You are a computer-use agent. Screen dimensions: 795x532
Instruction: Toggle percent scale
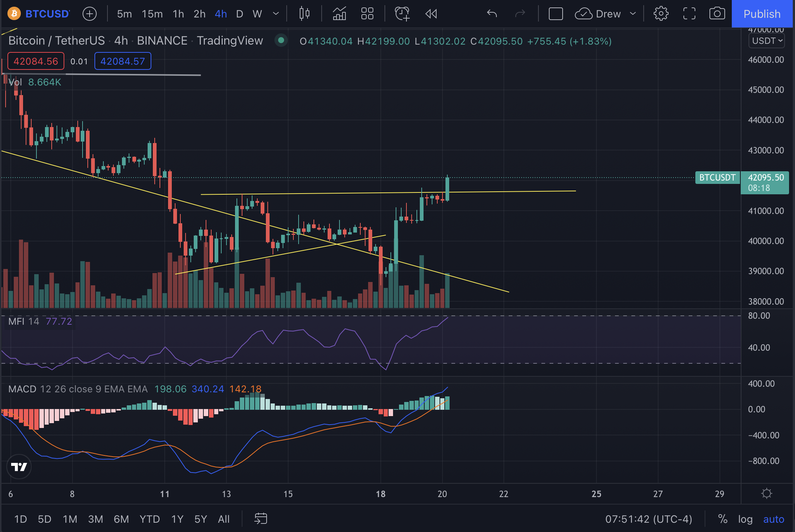(722, 519)
